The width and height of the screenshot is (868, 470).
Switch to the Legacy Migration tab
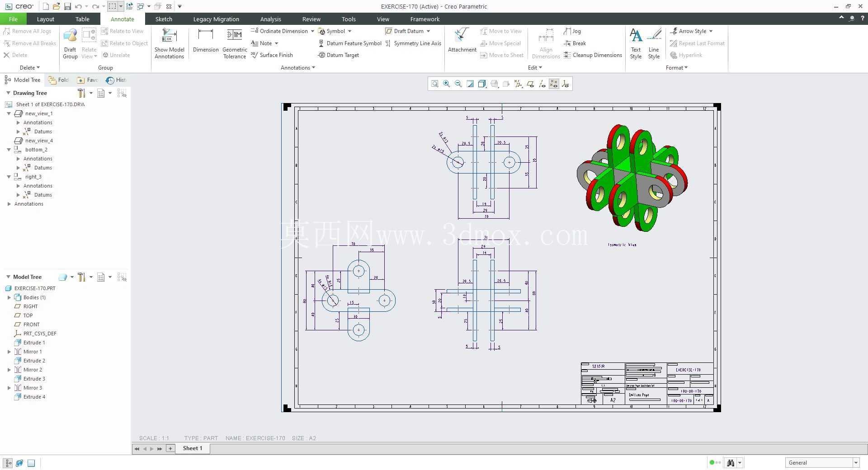[216, 19]
